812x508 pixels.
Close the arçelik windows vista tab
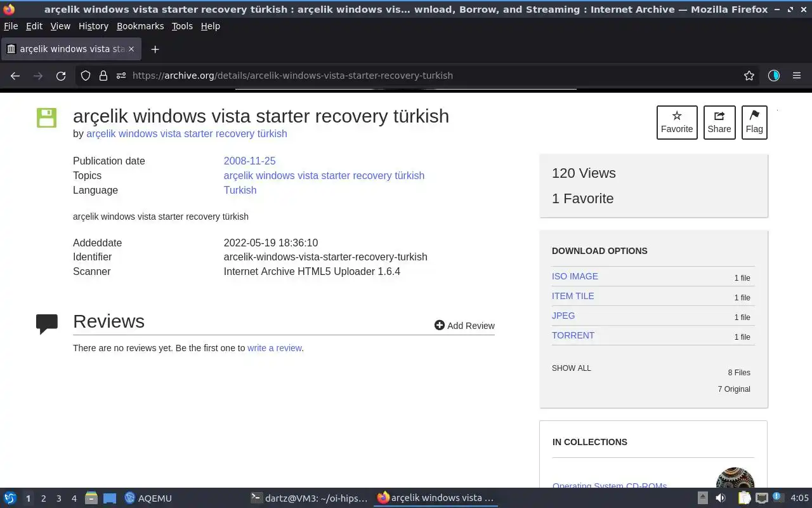tap(131, 49)
